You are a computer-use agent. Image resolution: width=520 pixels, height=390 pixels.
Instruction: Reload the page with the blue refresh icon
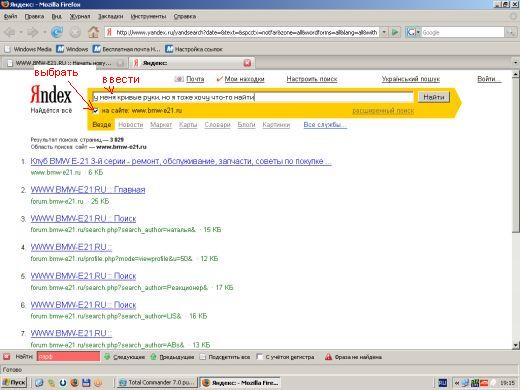pos(57,32)
